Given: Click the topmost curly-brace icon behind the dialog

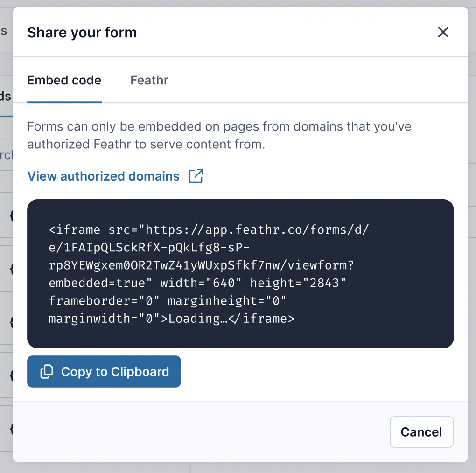Looking at the screenshot, I should click(x=11, y=216).
